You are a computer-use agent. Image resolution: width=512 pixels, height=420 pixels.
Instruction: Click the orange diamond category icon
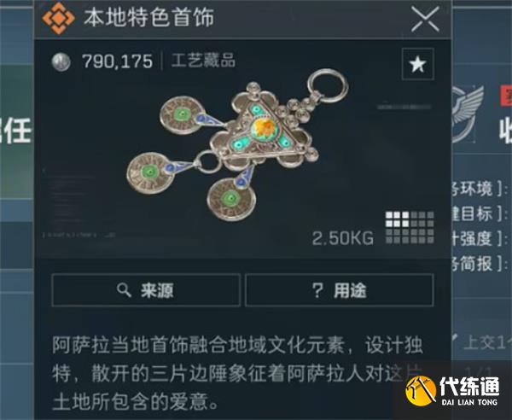pyautogui.click(x=58, y=18)
